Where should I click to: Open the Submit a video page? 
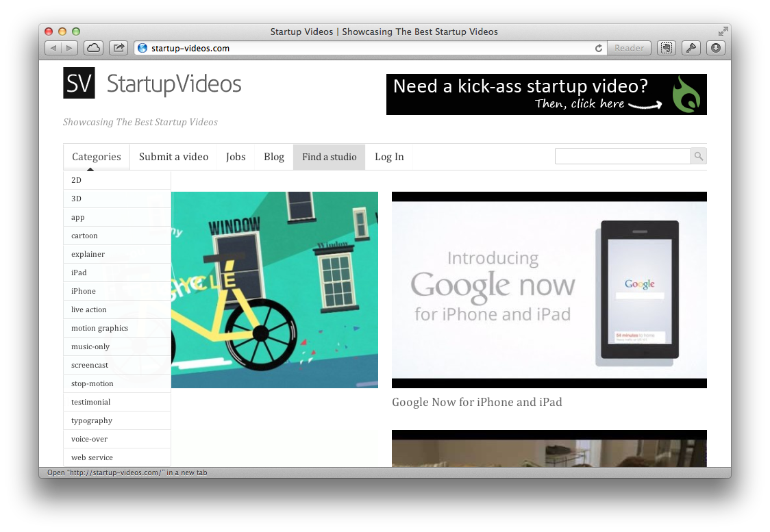[173, 157]
